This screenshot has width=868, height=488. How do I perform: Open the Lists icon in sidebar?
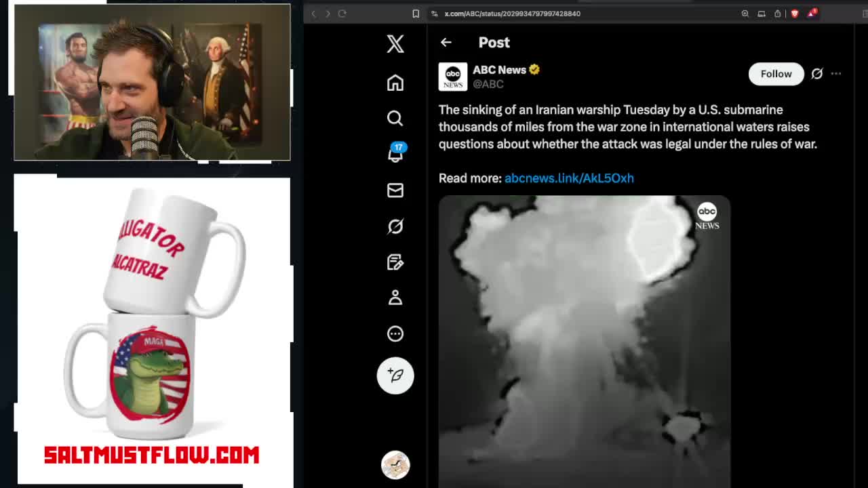[x=395, y=262]
